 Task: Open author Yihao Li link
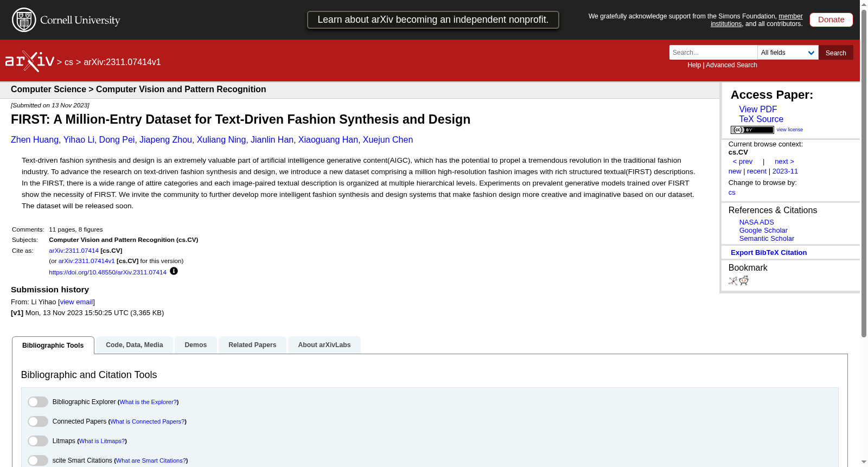pos(79,139)
